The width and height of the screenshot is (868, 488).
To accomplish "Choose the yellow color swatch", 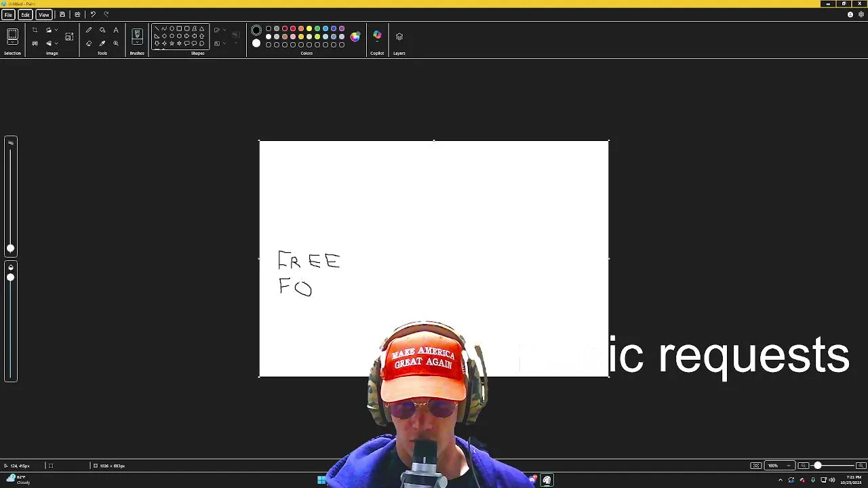I will [309, 29].
